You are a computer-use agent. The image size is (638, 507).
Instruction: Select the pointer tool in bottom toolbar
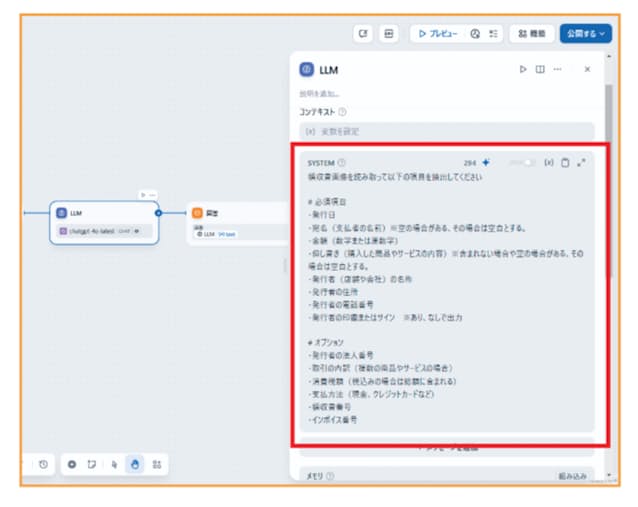[x=114, y=464]
